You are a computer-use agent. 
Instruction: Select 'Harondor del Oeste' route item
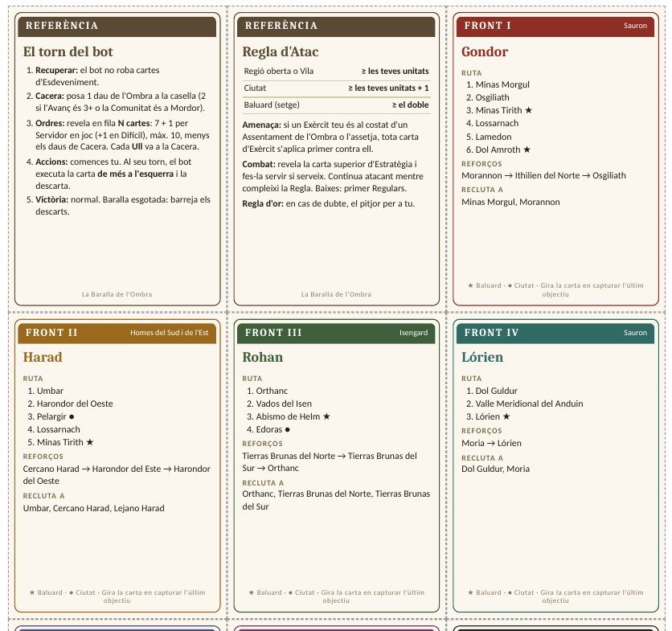pyautogui.click(x=75, y=404)
